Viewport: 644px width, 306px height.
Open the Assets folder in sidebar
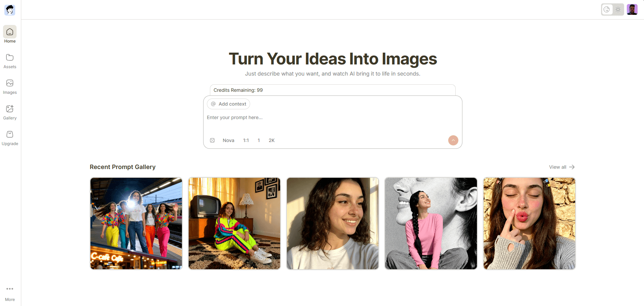tap(10, 61)
